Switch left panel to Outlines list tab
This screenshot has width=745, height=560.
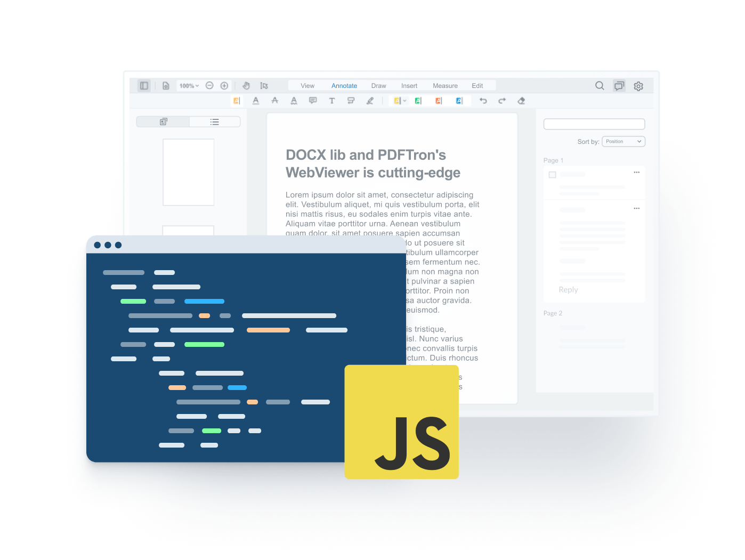[x=215, y=122]
